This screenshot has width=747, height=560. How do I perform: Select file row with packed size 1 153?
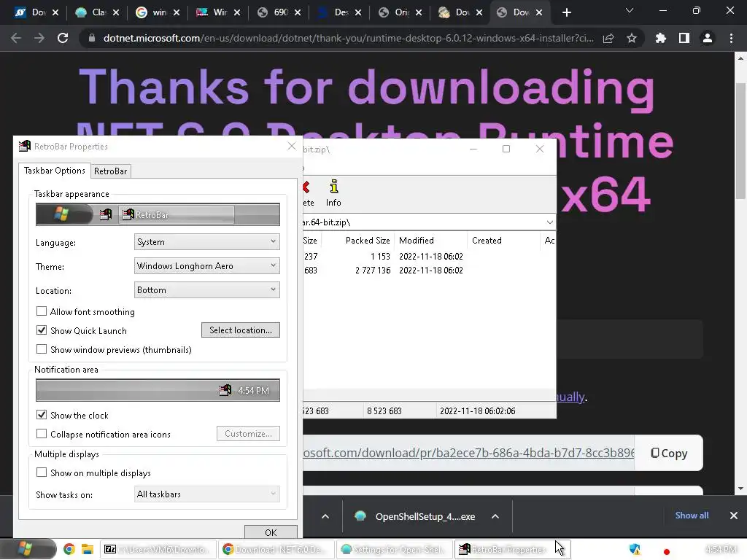click(429, 257)
